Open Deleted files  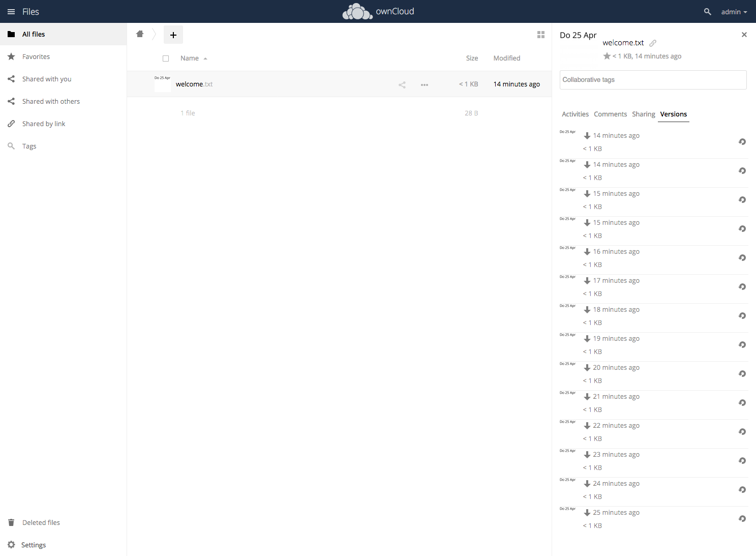pos(41,522)
